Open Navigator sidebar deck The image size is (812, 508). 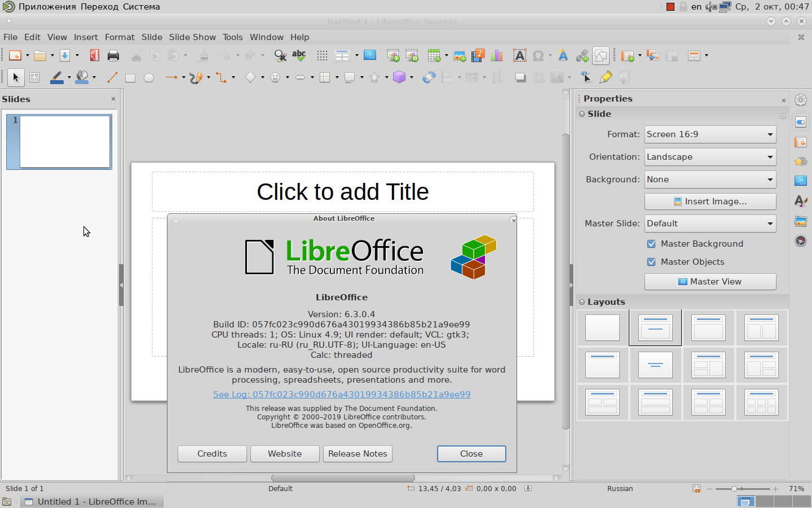[801, 240]
